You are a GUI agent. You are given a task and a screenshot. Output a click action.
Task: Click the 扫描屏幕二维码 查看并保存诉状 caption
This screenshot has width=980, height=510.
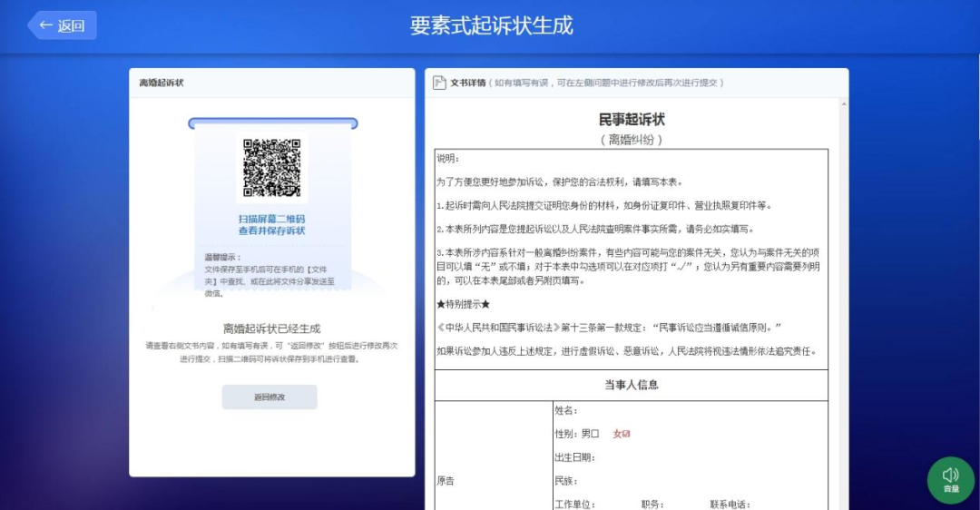pyautogui.click(x=272, y=225)
